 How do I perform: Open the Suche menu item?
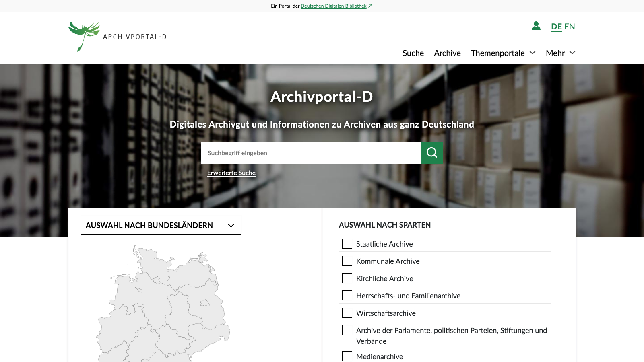point(413,53)
